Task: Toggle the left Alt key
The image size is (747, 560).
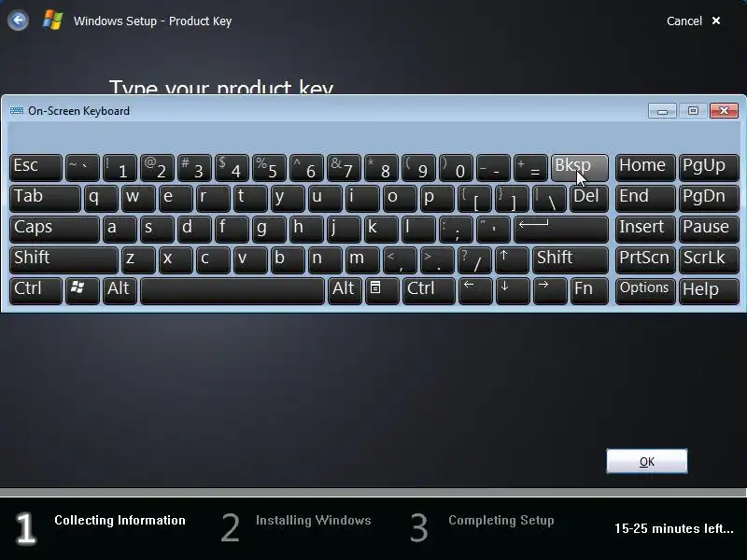Action: [120, 291]
